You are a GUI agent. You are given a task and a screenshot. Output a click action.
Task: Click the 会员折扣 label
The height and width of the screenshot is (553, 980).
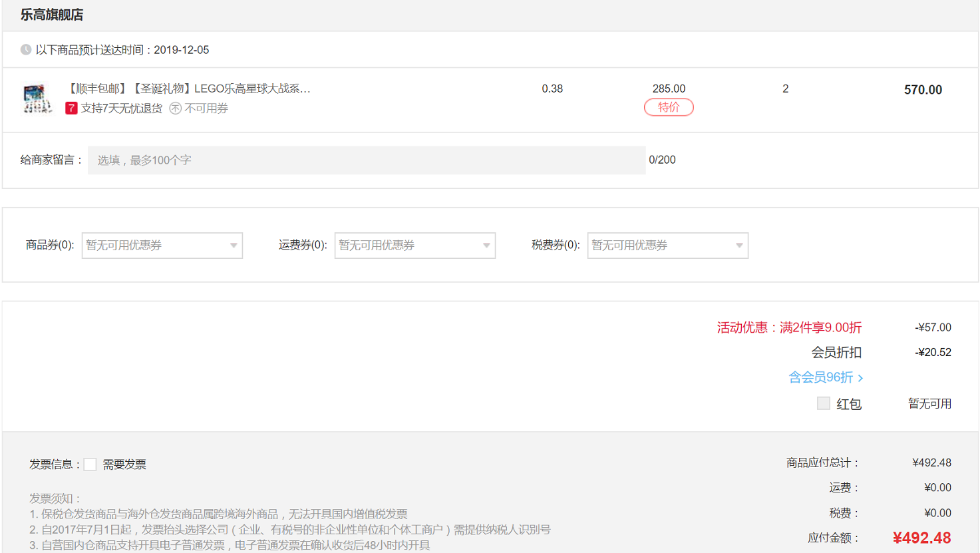coord(836,352)
